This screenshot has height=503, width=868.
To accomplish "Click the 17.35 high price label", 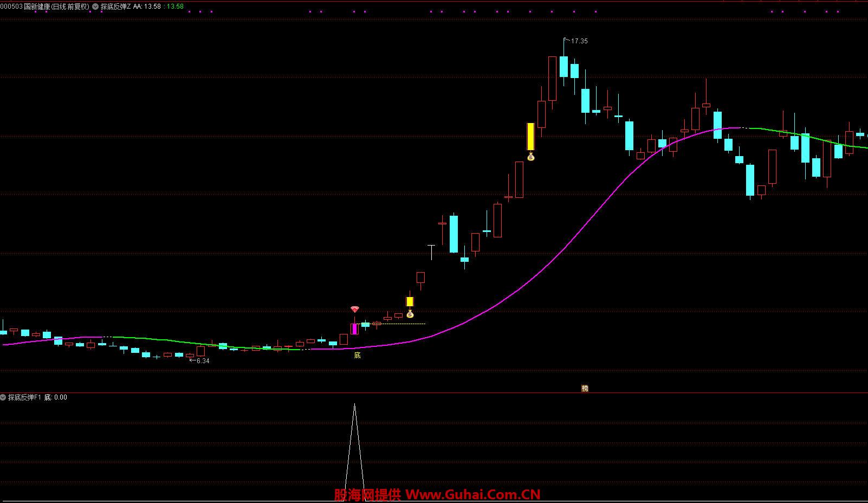I will (x=579, y=41).
